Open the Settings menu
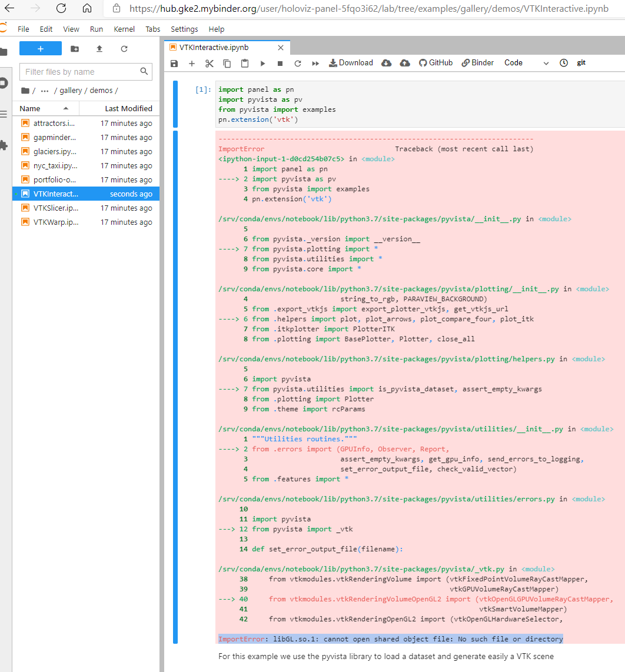This screenshot has width=625, height=672. 184,28
